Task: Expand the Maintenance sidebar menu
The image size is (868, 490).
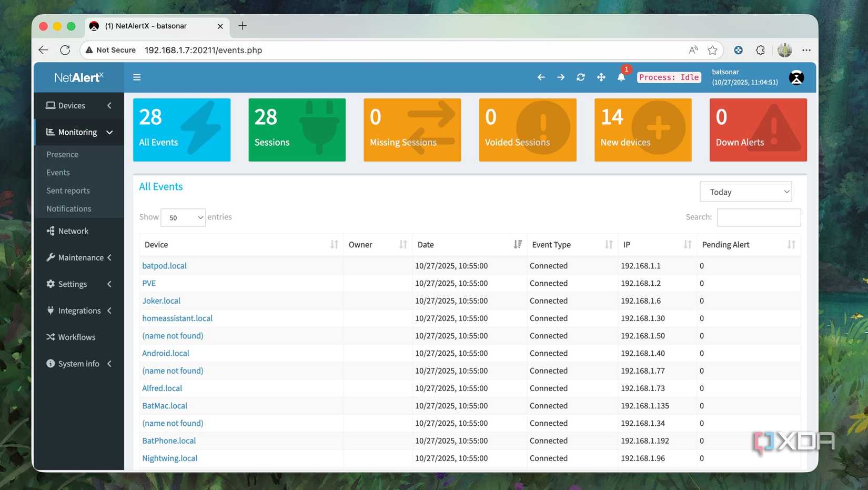Action: point(79,257)
